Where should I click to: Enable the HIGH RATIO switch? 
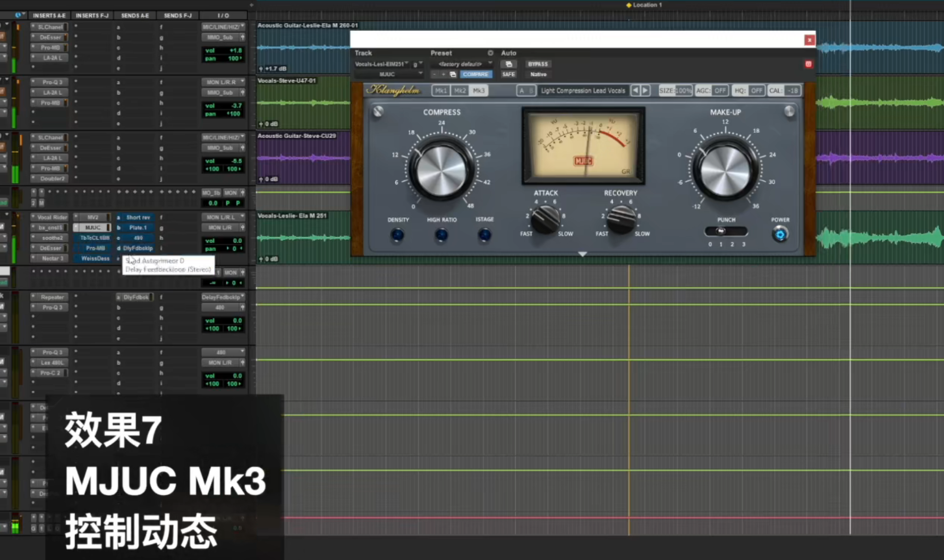click(441, 235)
